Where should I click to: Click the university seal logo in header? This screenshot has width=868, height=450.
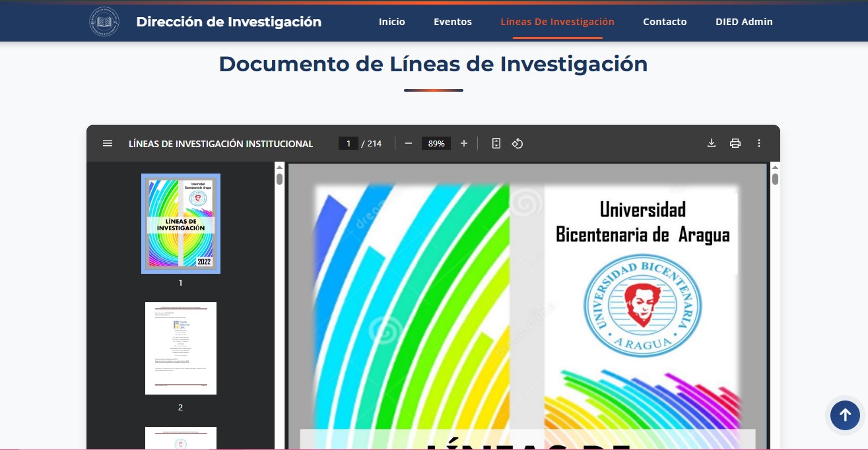pos(105,22)
